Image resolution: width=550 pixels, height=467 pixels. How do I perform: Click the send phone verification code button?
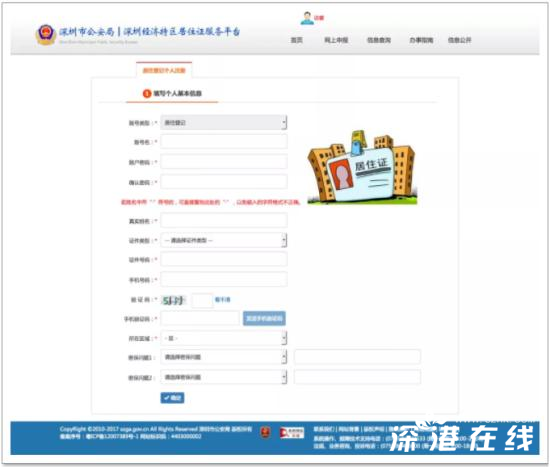264,319
